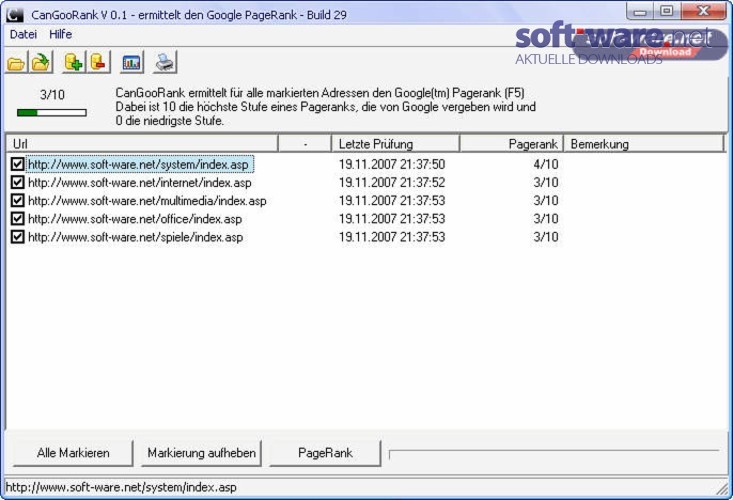Click the printer toolbar icon
The image size is (733, 500).
(x=165, y=63)
